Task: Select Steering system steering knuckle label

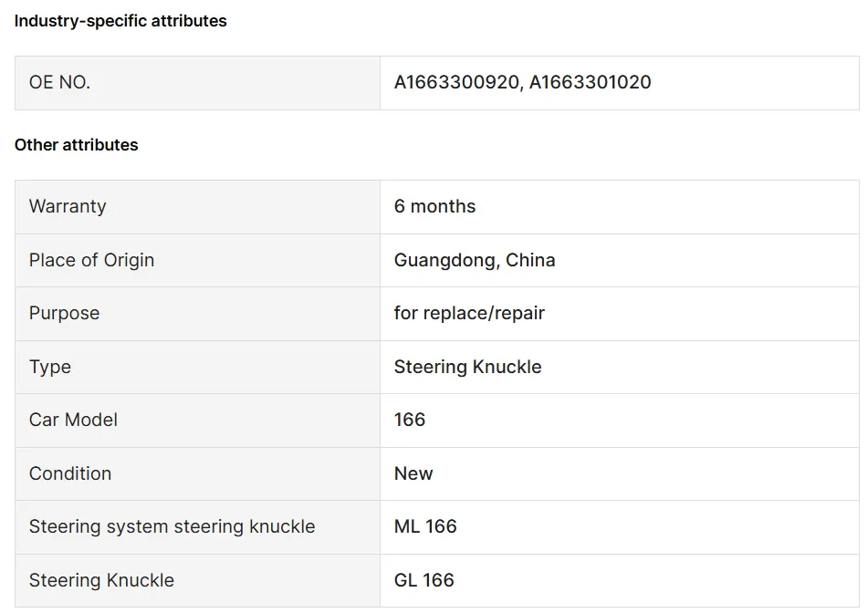Action: point(172,526)
